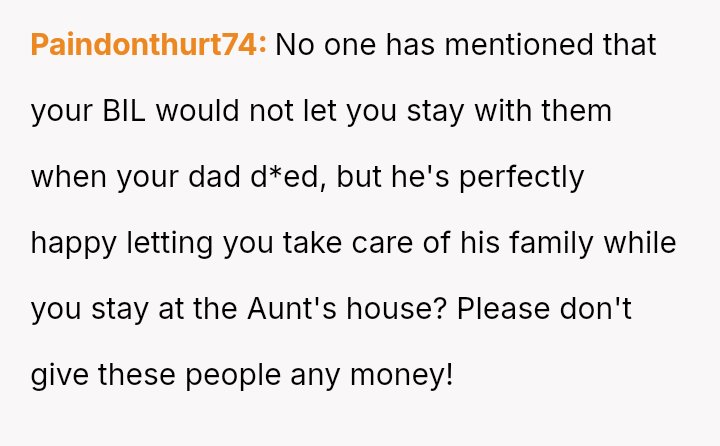Image resolution: width=720 pixels, height=446 pixels.
Task: Click the word "give" starting the last line
Action: 59,375
